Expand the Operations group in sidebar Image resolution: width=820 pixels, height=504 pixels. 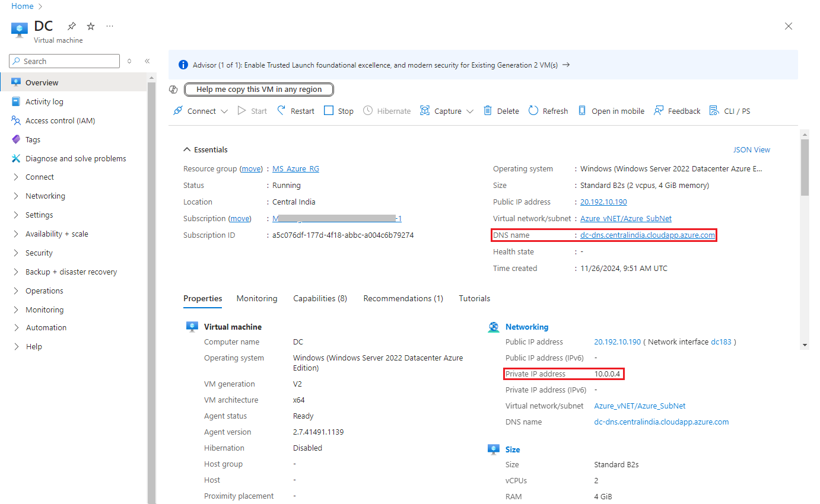tap(16, 291)
